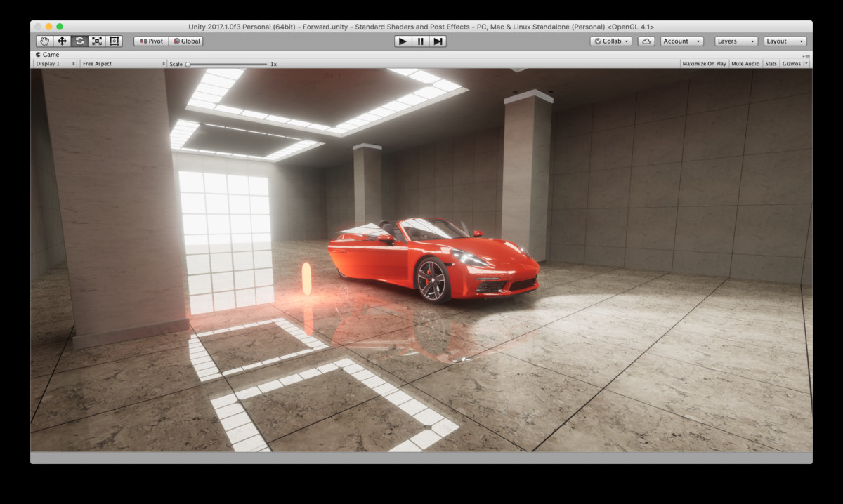Select the Scale tool
This screenshot has width=843, height=504.
click(98, 41)
